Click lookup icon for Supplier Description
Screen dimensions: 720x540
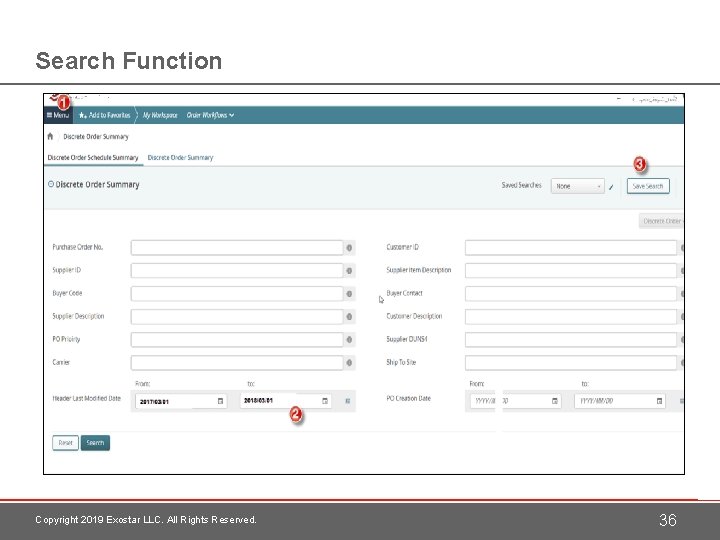(349, 316)
